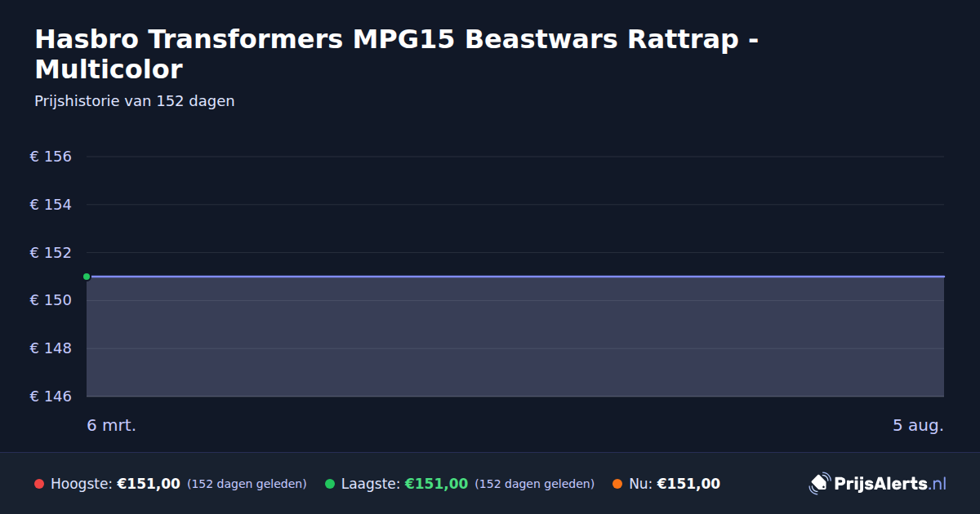This screenshot has height=514, width=980.
Task: Click the shaded price area under line
Action: tap(515, 337)
